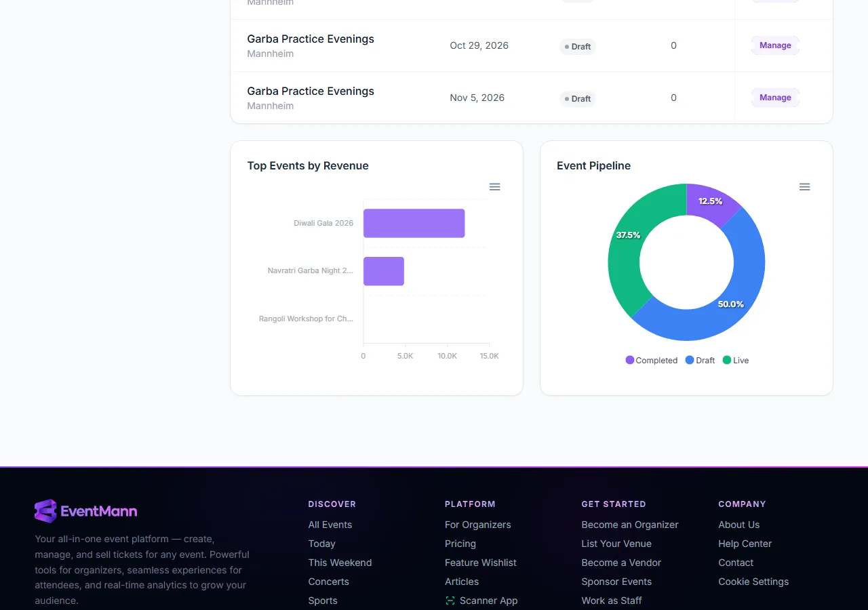Screen dimensions: 868x610
Task: Open the Top Events by Revenue chart menu
Action: (x=495, y=187)
